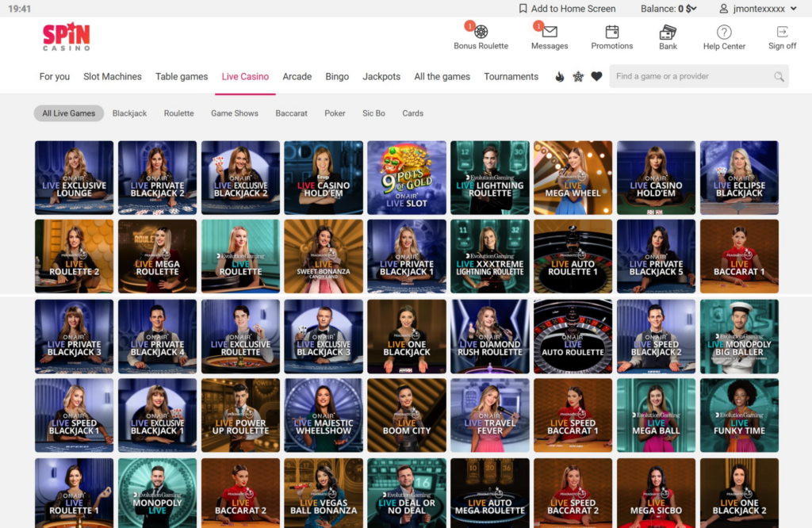The height and width of the screenshot is (528, 812).
Task: Click the Spin Casino logo
Action: [67, 36]
